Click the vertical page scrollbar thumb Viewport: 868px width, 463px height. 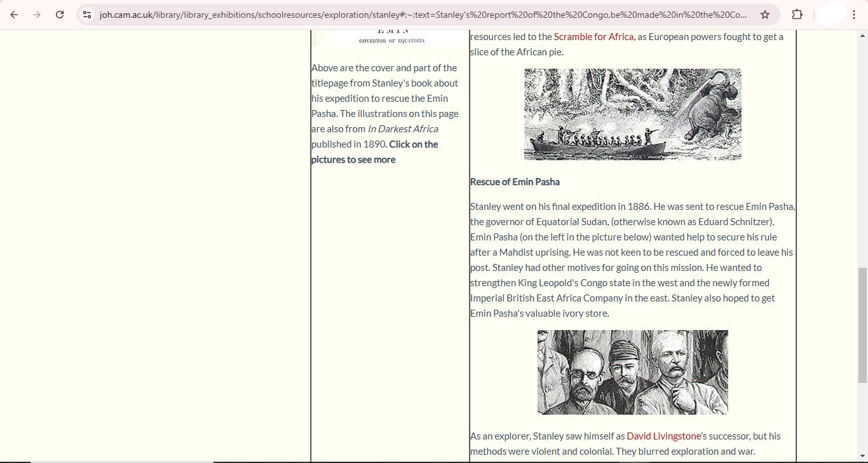(862, 325)
